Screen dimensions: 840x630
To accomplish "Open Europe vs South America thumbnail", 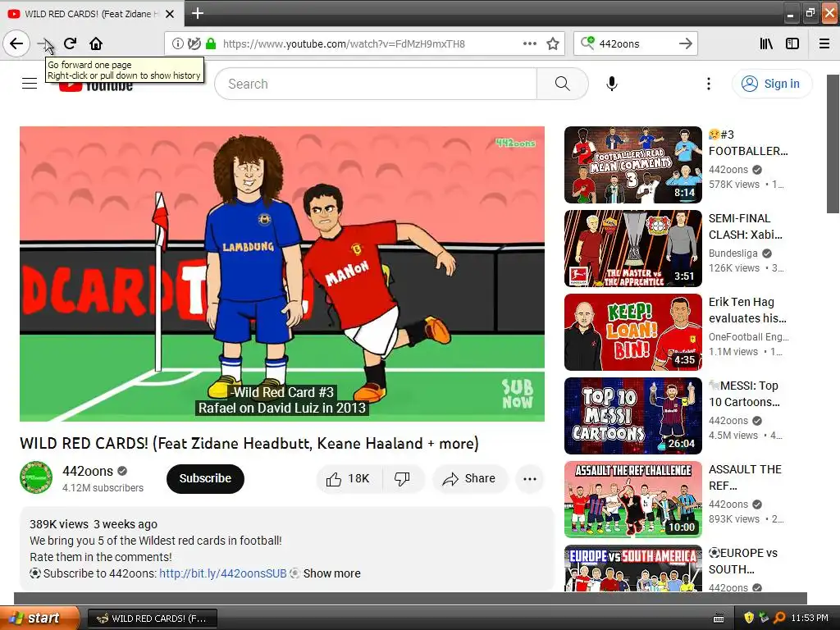I will [x=632, y=568].
